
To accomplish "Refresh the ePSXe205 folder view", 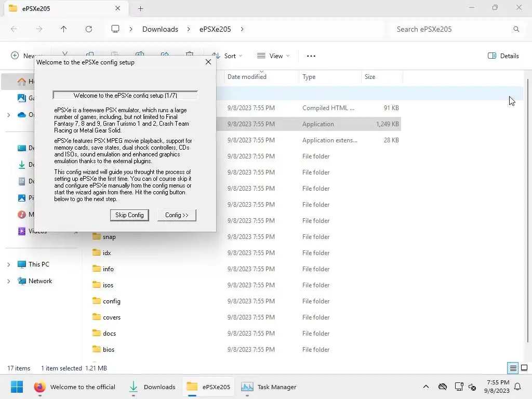I will (89, 29).
